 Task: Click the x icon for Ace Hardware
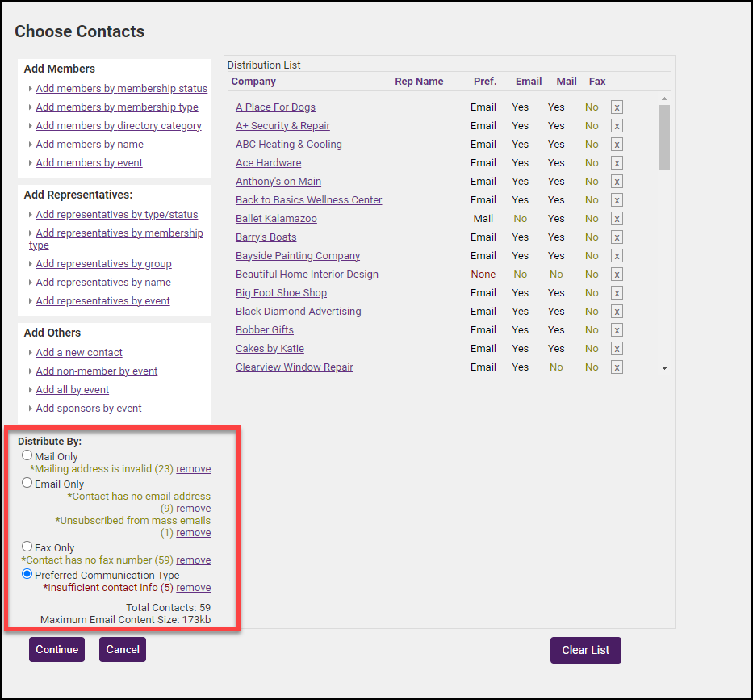click(x=617, y=163)
